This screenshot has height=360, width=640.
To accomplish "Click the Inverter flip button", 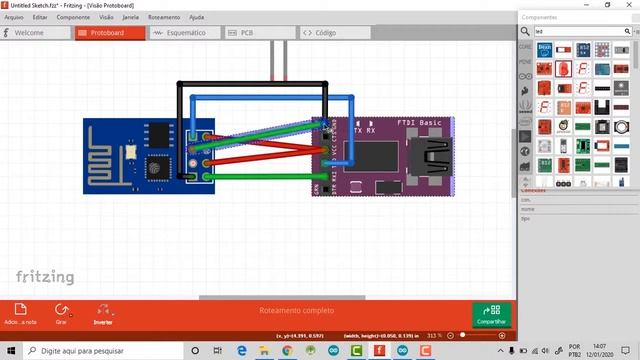I will tap(103, 314).
